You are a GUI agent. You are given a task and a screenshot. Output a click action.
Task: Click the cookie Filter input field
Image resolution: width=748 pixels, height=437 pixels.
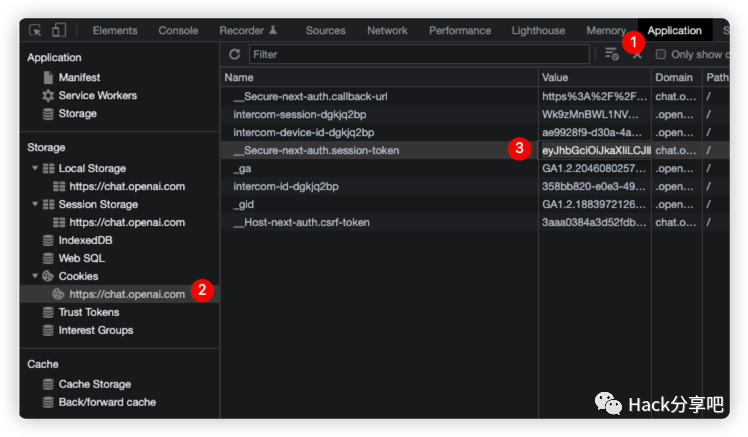point(419,54)
